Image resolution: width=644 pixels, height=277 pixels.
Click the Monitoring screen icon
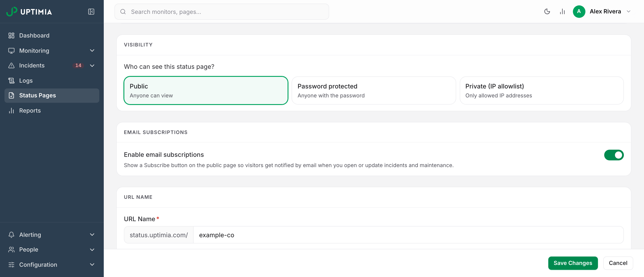pyautogui.click(x=11, y=50)
